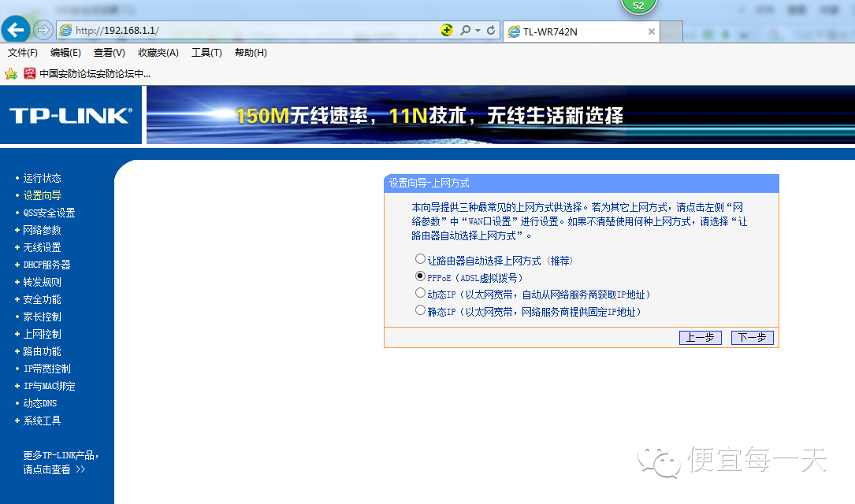
Task: Select 静态IP radio option
Action: [420, 310]
